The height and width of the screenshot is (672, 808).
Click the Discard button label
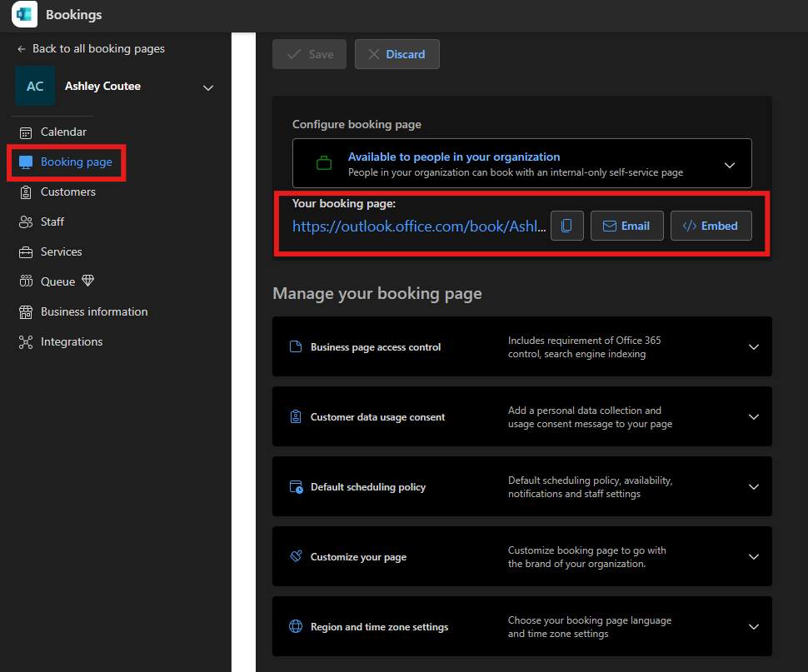406,54
